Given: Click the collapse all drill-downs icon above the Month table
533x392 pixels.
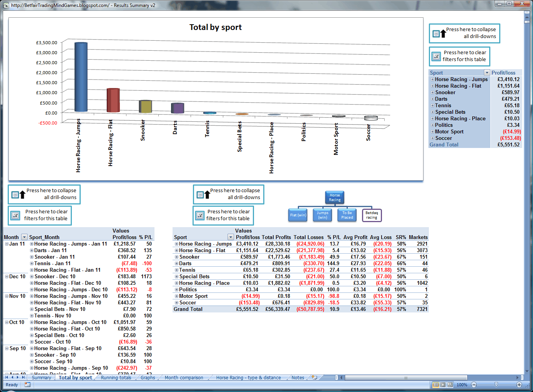Looking at the screenshot, I should 18,194.
